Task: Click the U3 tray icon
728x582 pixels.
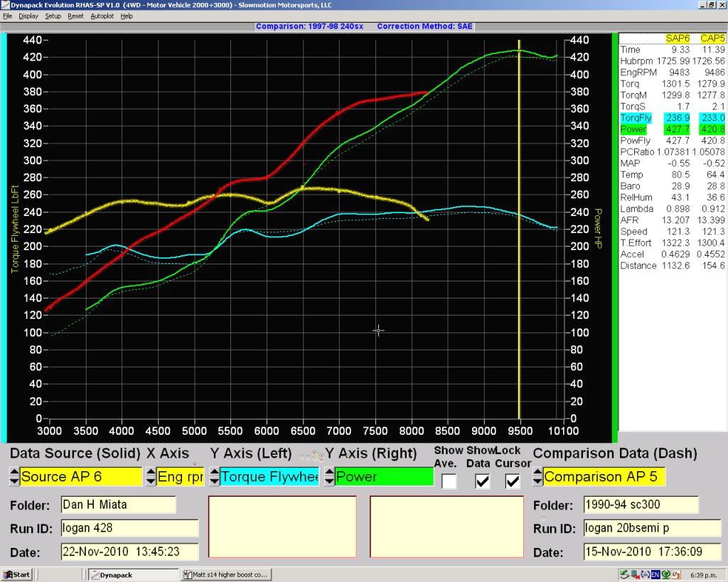Action: (677, 575)
